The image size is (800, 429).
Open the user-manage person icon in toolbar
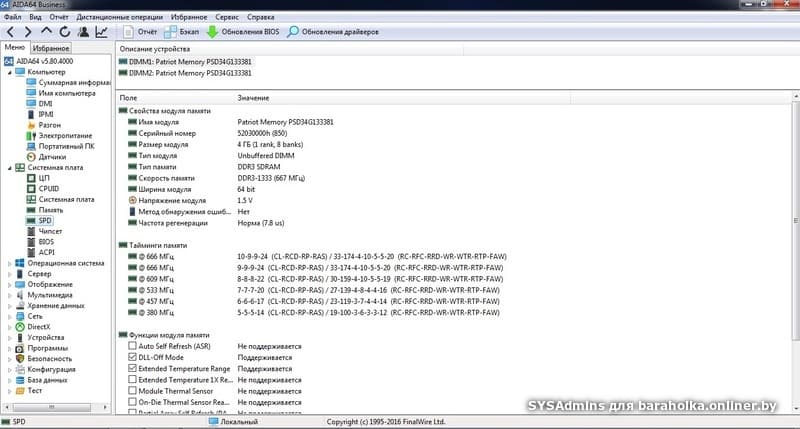83,32
